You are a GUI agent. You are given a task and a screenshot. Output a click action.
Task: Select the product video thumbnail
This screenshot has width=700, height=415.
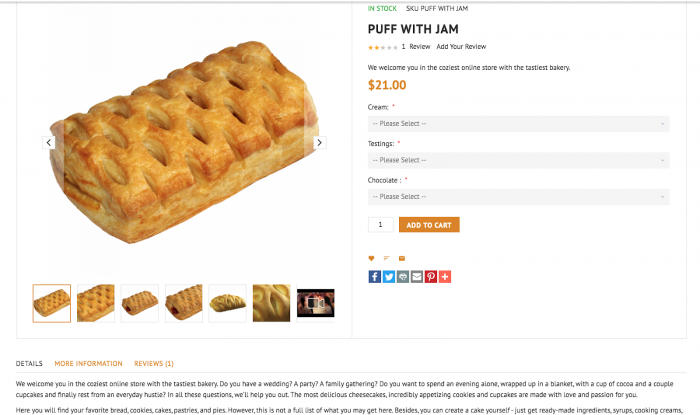[316, 303]
